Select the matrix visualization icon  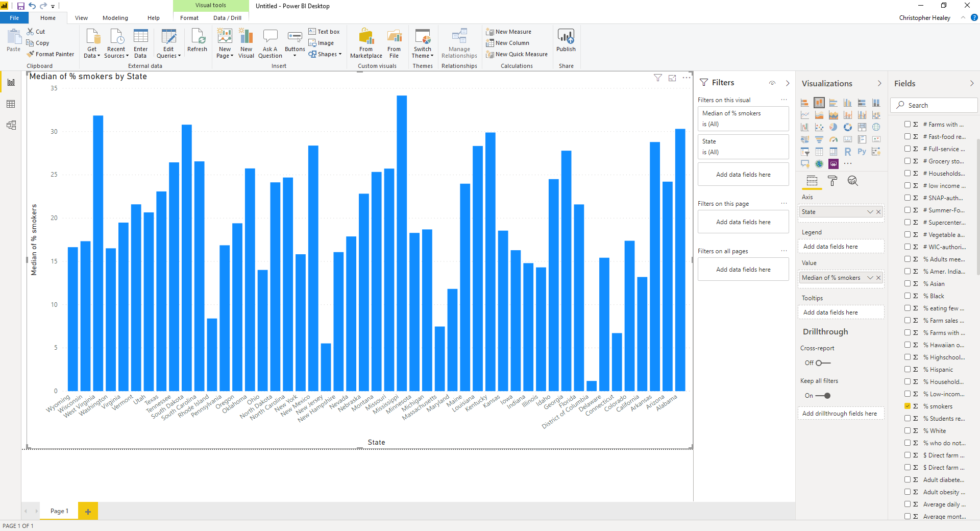click(x=833, y=152)
